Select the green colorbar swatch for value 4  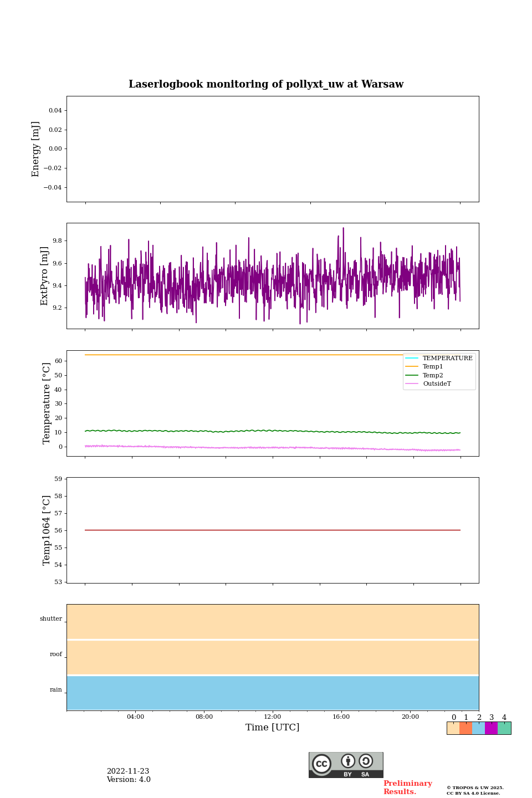point(504,728)
